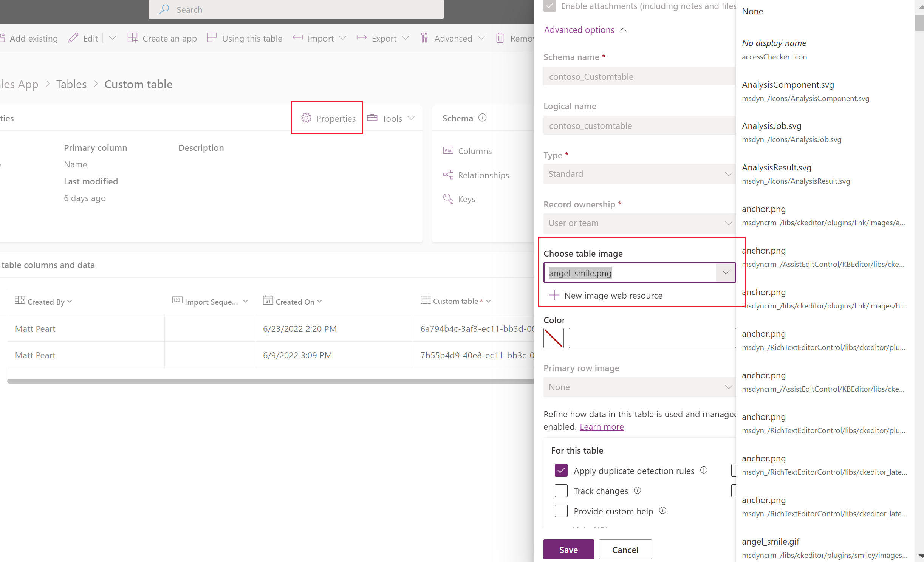
Task: Click the Keys schema icon
Action: pyautogui.click(x=448, y=198)
